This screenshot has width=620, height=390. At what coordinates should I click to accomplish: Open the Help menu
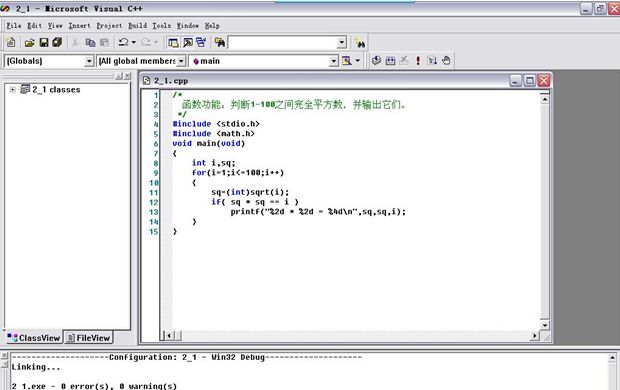[x=212, y=26]
